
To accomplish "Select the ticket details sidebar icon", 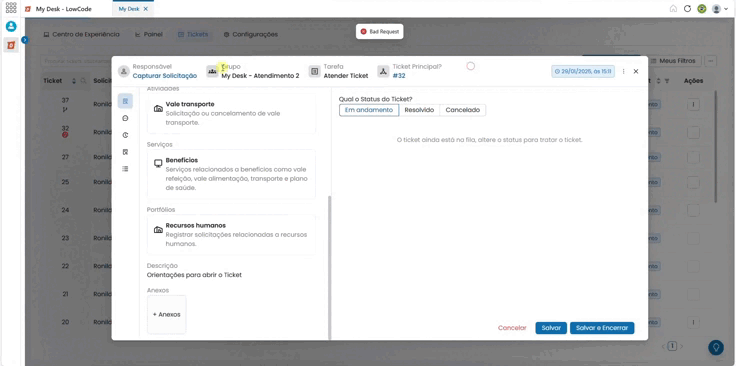I will pyautogui.click(x=125, y=101).
